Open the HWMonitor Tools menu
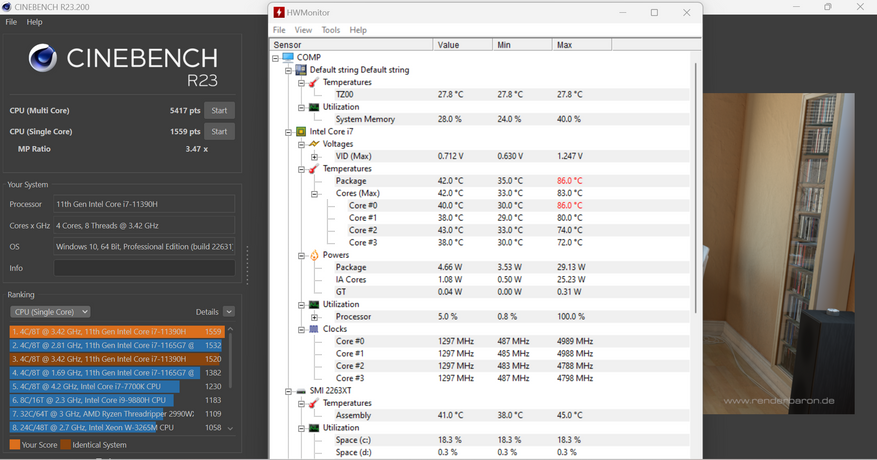 331,30
